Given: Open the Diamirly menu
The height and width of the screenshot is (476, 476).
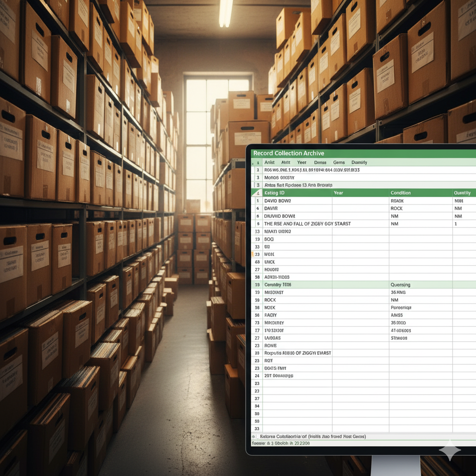Looking at the screenshot, I should coord(359,162).
